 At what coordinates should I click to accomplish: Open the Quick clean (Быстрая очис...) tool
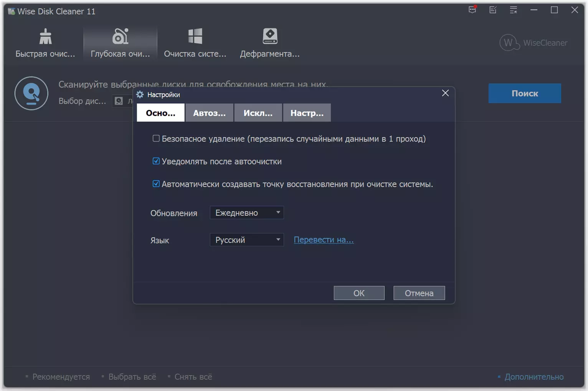tap(45, 43)
